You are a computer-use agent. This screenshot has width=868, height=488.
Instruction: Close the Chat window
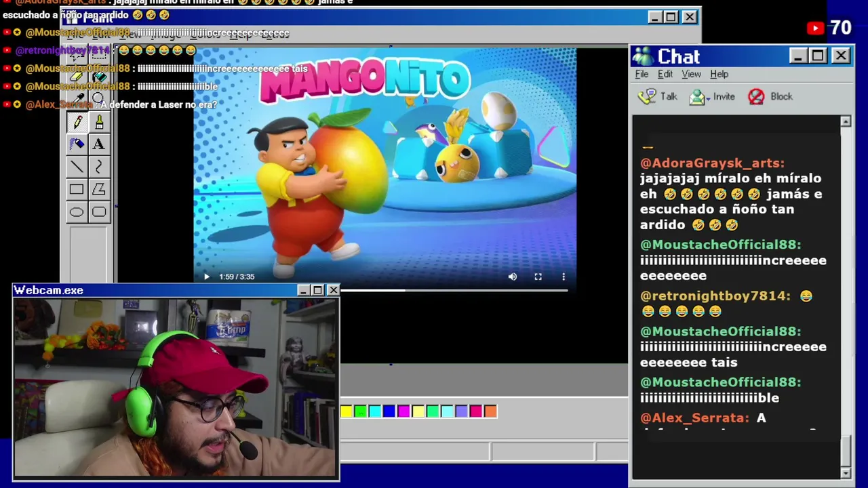point(841,56)
